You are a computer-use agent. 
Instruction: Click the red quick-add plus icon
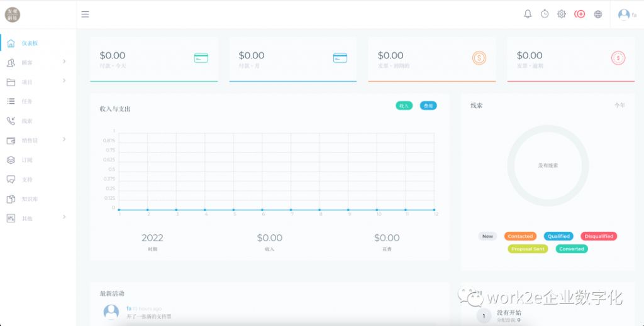click(x=580, y=14)
